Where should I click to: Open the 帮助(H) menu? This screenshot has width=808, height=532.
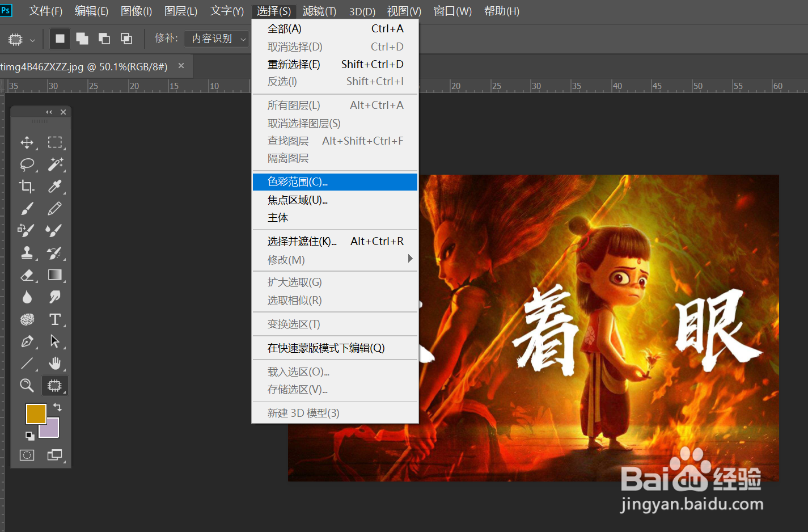point(501,11)
